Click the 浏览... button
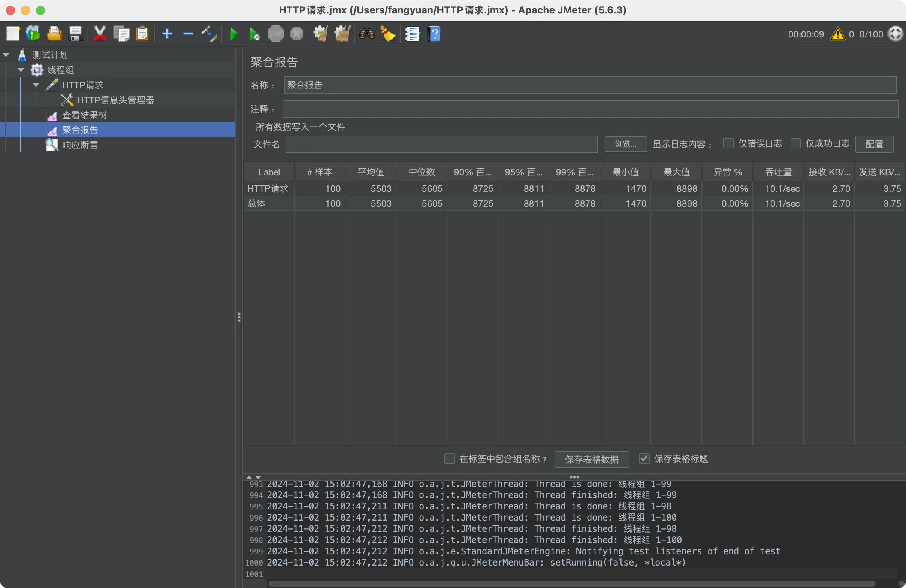Viewport: 906px width, 588px height. [x=626, y=144]
